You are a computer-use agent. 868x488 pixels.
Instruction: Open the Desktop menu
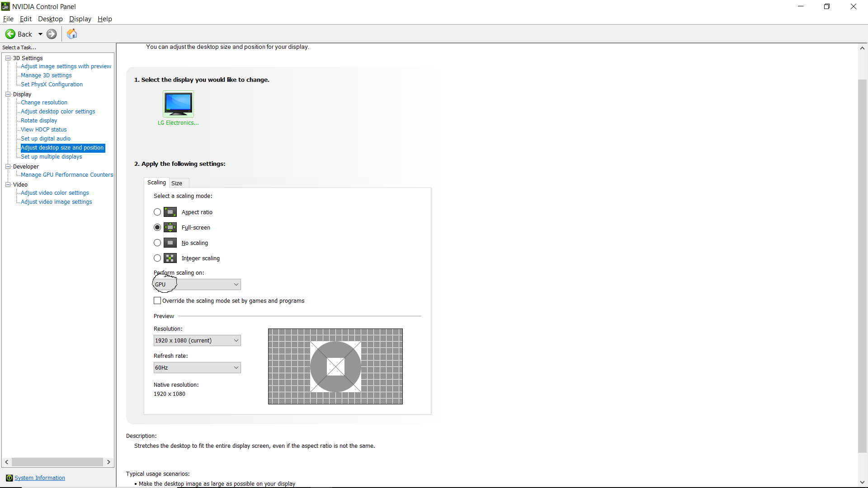pos(50,19)
